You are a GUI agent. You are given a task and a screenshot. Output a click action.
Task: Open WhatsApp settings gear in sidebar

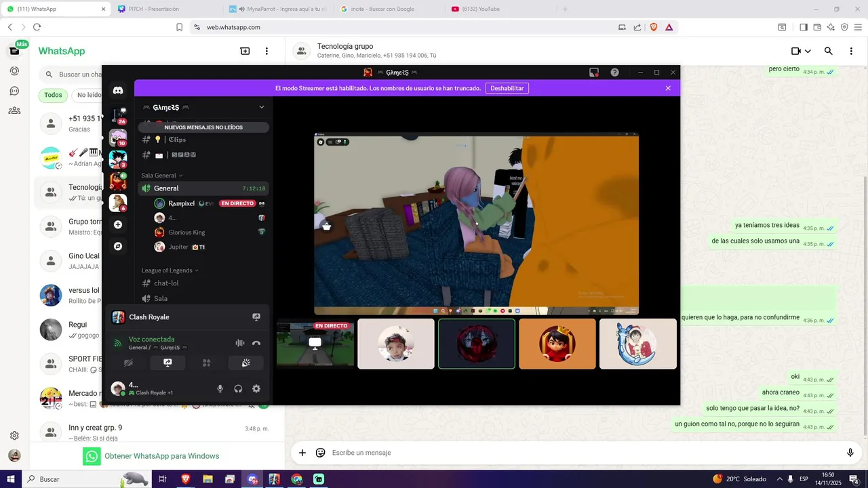14,436
